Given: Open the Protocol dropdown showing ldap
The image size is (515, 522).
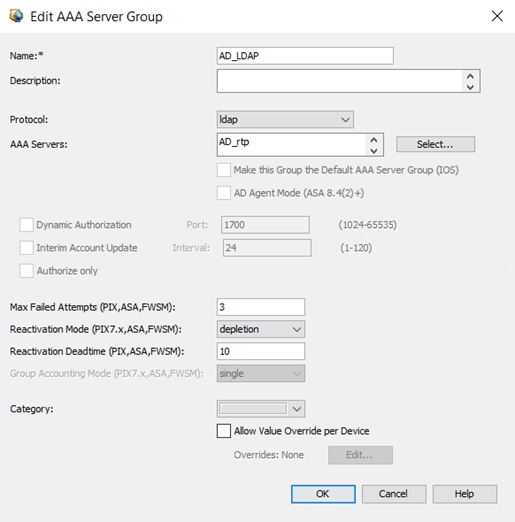Looking at the screenshot, I should [x=285, y=119].
